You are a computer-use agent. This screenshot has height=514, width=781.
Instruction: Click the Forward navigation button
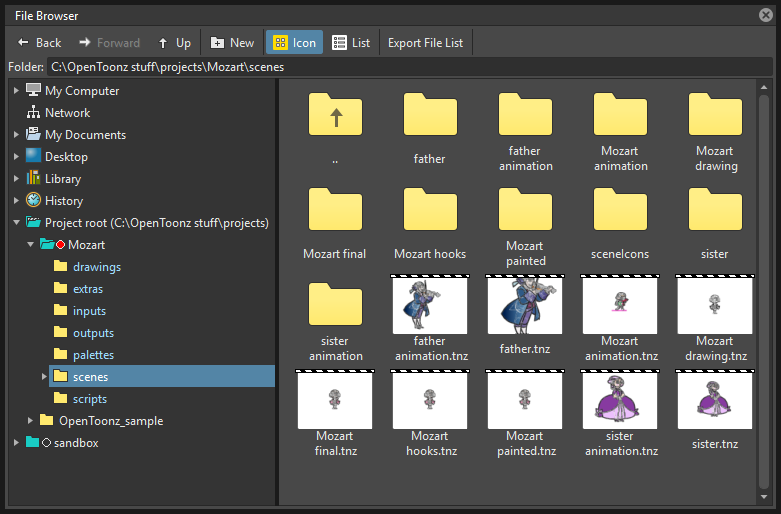pyautogui.click(x=110, y=43)
